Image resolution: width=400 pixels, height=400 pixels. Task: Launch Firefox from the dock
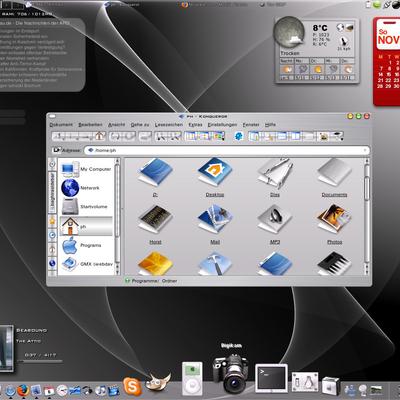23,390
